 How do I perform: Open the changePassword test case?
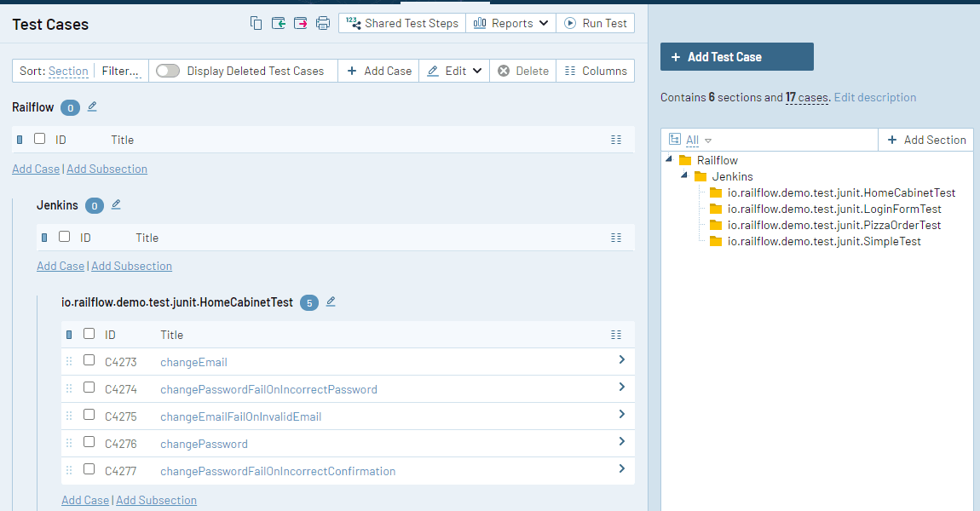pos(204,445)
